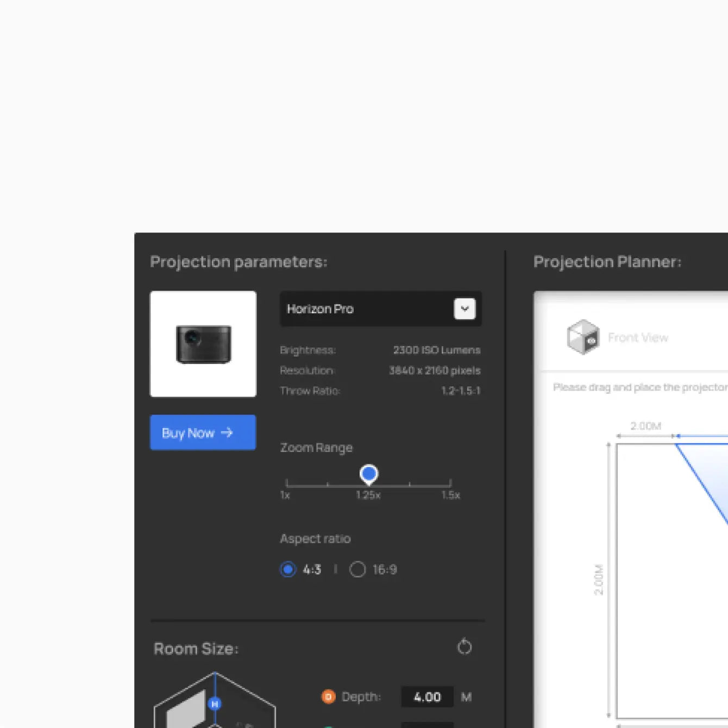The height and width of the screenshot is (728, 728).
Task: Select the 4:3 aspect ratio option
Action: [x=288, y=569]
